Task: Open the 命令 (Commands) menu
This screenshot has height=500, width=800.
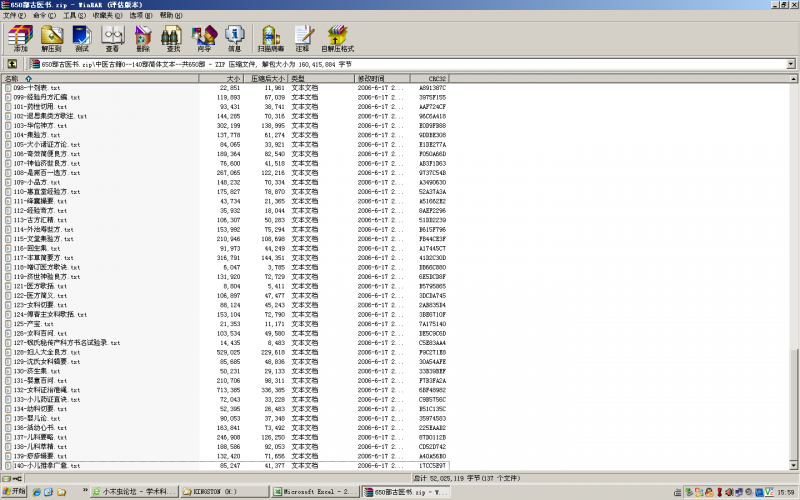Action: [44, 15]
